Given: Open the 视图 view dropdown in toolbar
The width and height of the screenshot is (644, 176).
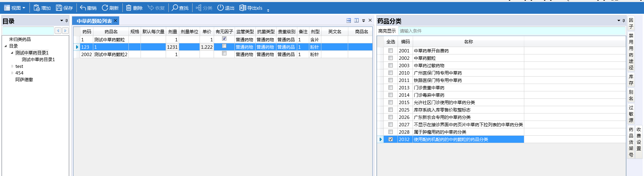Looking at the screenshot, I should tap(15, 8).
